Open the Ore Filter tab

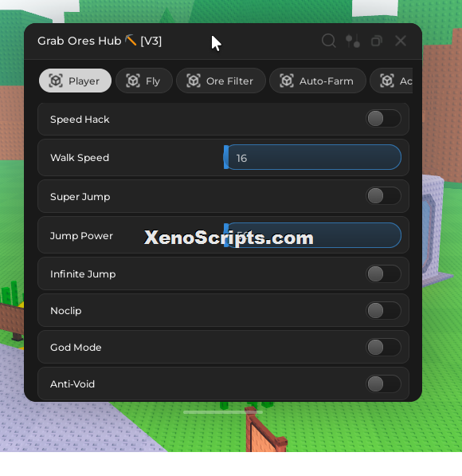coord(221,81)
